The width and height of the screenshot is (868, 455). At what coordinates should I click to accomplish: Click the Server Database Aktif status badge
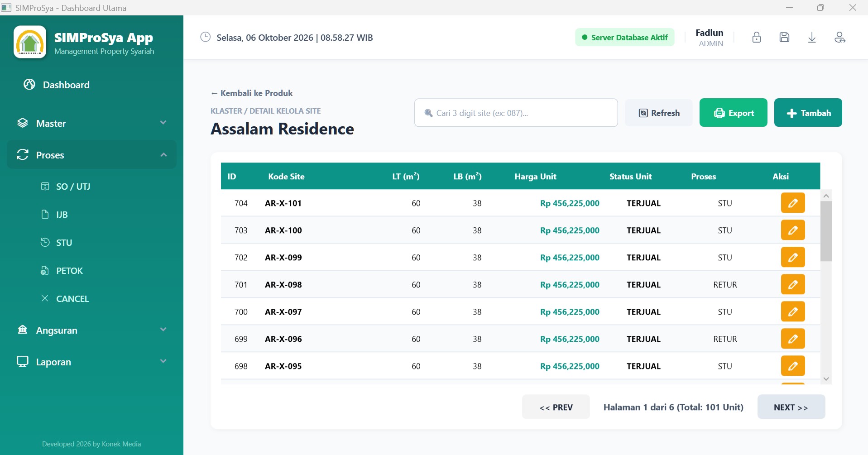[x=625, y=38]
